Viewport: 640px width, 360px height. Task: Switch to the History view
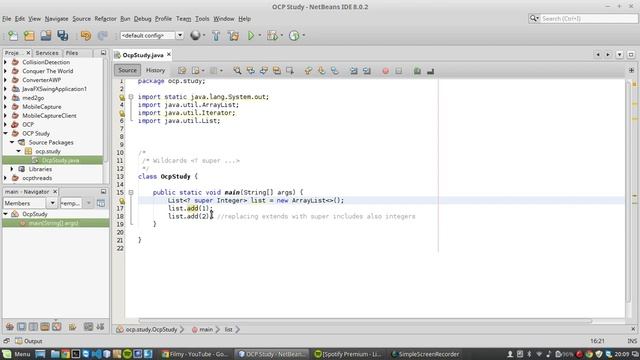[x=155, y=70]
